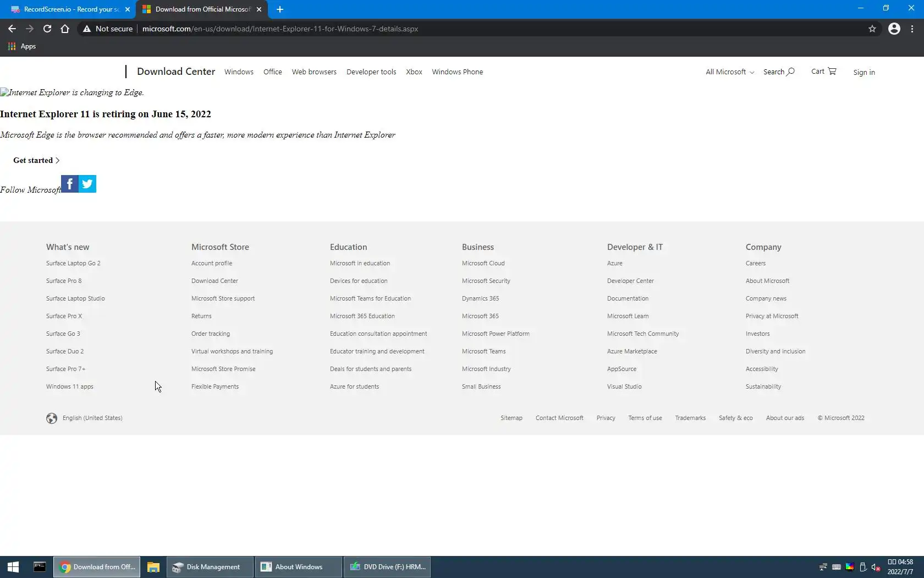Click the address bar URL
This screenshot has width=924, height=578.
point(280,29)
